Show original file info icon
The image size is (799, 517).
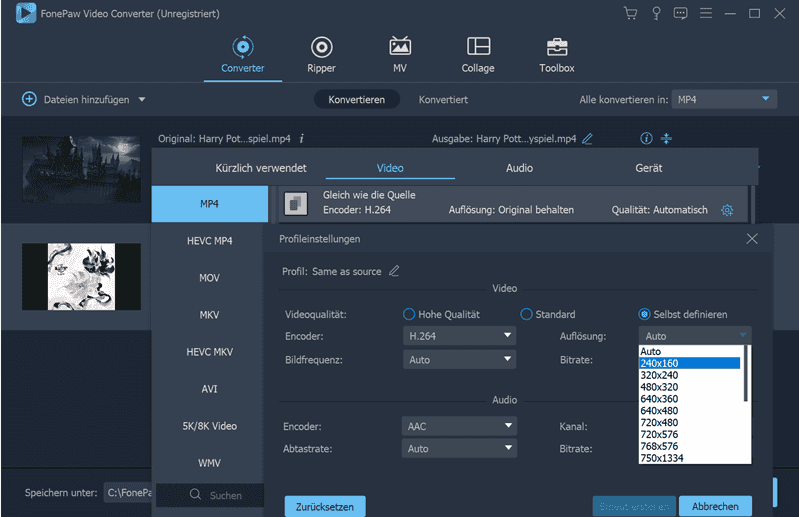[302, 139]
